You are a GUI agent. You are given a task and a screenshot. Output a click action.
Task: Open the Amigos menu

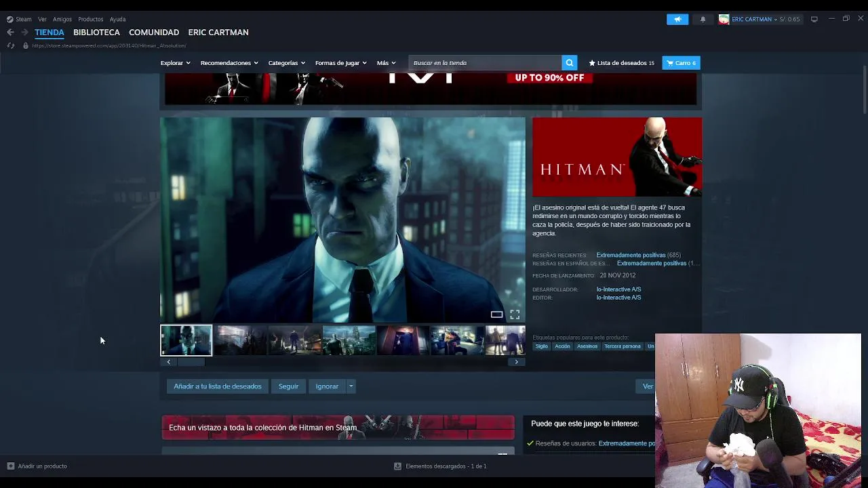[x=62, y=19]
